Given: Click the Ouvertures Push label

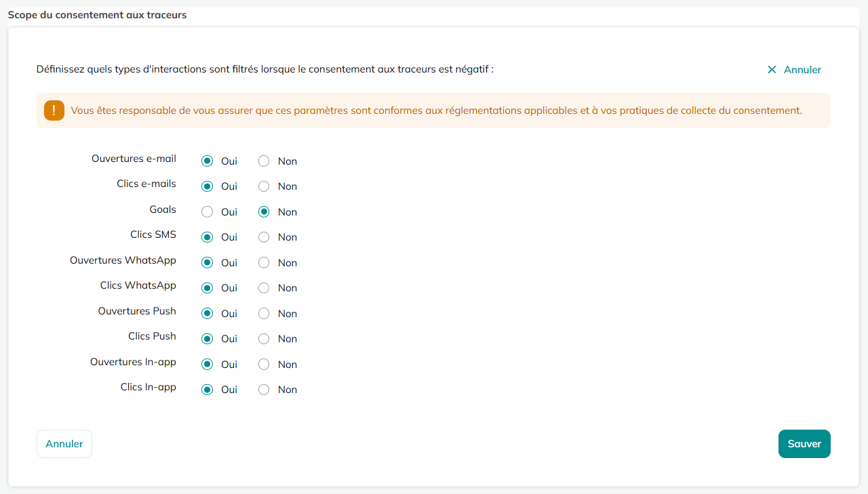Looking at the screenshot, I should 137,311.
